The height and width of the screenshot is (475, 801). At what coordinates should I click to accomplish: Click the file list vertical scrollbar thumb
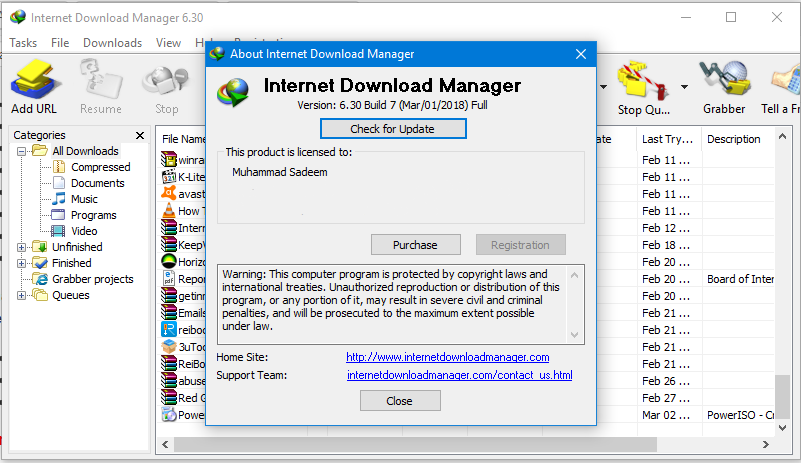782,397
